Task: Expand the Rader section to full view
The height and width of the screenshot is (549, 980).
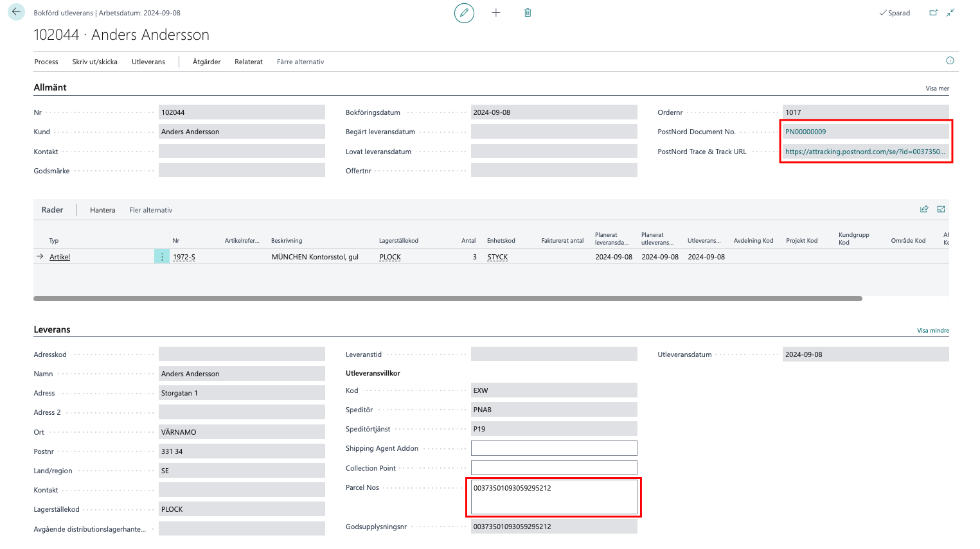Action: [x=941, y=209]
